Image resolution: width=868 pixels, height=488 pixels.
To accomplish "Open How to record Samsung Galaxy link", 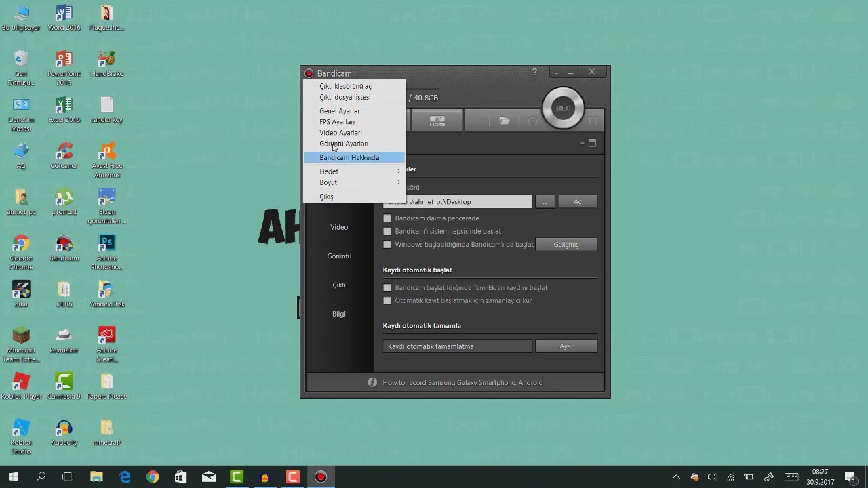I will pyautogui.click(x=462, y=382).
